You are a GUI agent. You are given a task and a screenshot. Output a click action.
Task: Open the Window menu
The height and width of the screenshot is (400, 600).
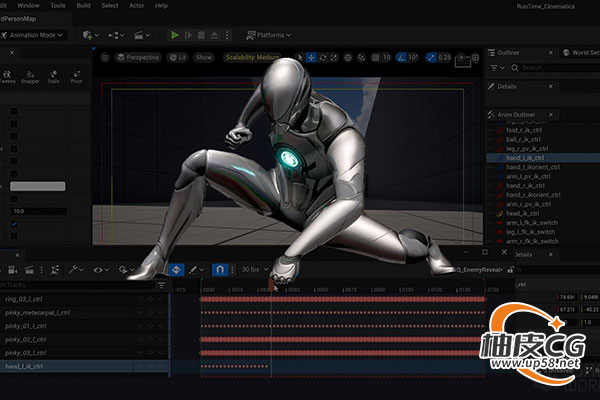29,5
